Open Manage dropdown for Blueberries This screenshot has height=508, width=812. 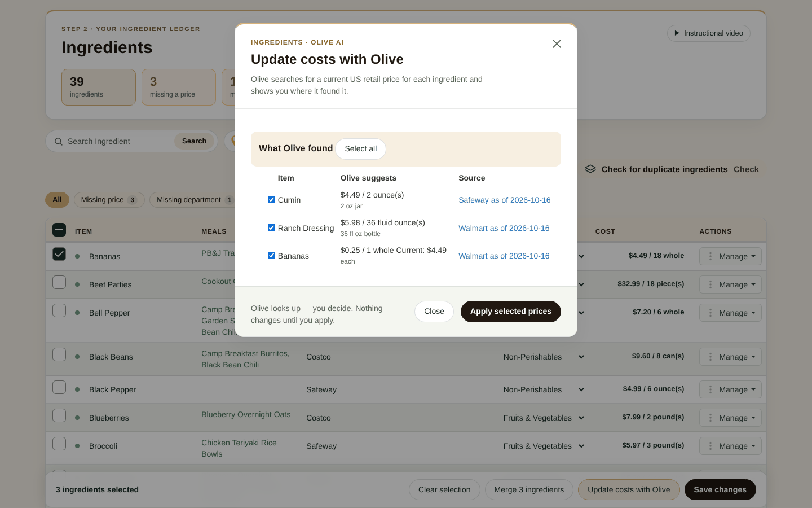(x=730, y=418)
